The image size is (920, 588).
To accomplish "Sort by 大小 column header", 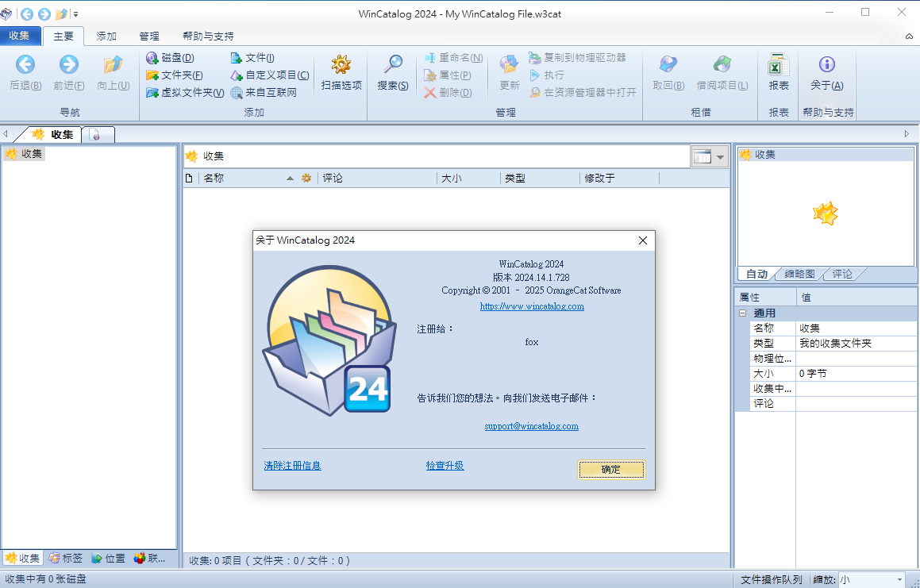I will click(468, 178).
